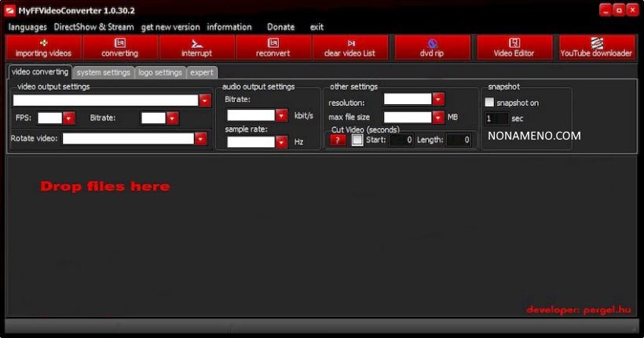
Task: Start converting with the converting icon
Action: (x=119, y=43)
